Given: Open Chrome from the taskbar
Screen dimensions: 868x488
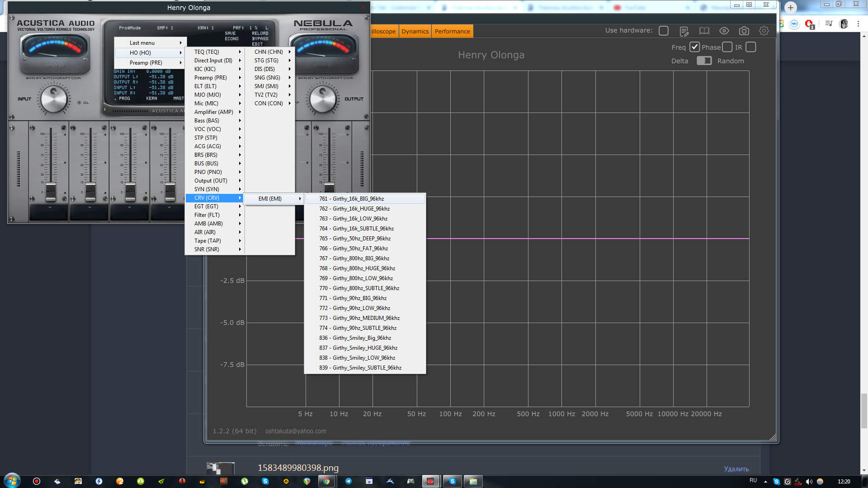Looking at the screenshot, I should coord(326,481).
